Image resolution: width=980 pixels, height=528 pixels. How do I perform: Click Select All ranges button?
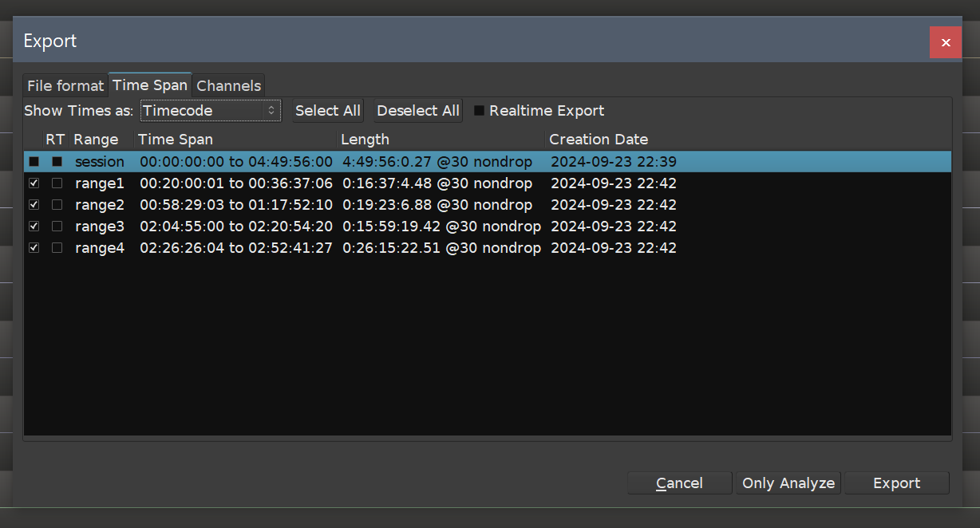coord(327,111)
